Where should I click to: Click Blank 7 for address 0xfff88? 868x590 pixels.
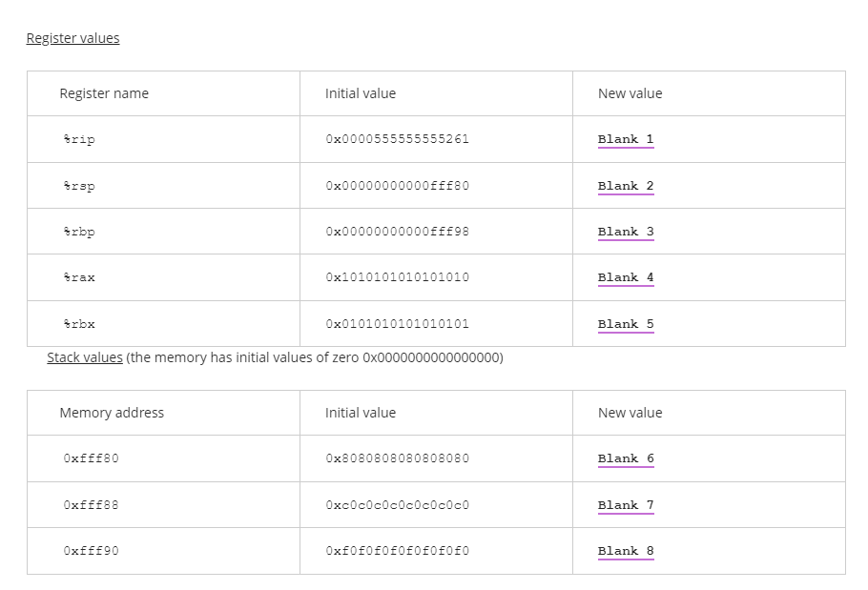pos(625,504)
